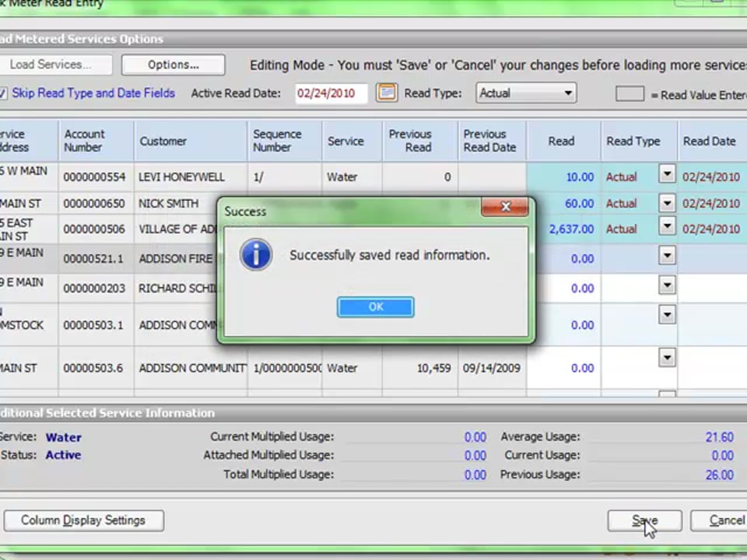Open Read Type dropdown for Nick Smith row

pyautogui.click(x=667, y=203)
